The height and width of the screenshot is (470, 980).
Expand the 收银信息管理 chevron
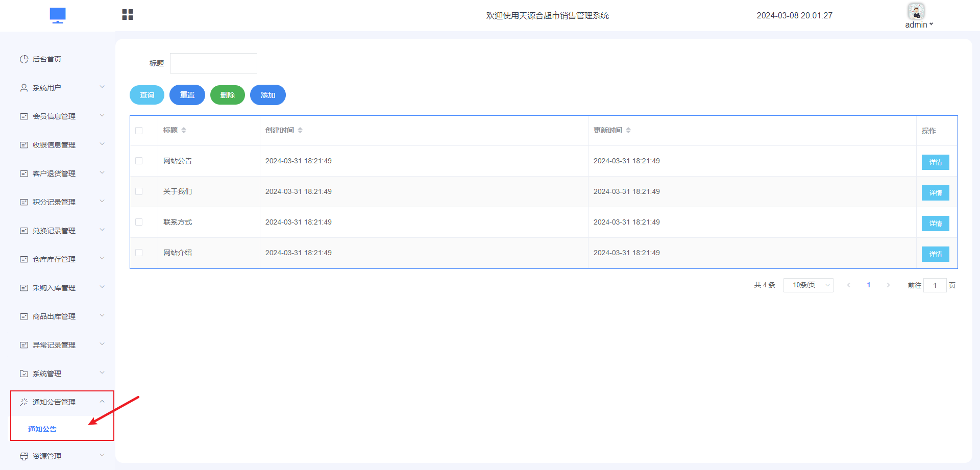point(102,144)
